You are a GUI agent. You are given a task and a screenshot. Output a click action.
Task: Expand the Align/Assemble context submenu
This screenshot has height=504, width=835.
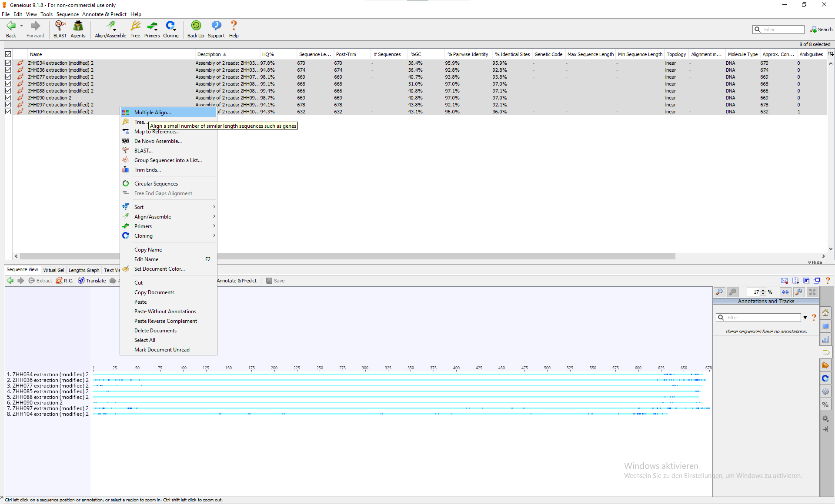[169, 217]
